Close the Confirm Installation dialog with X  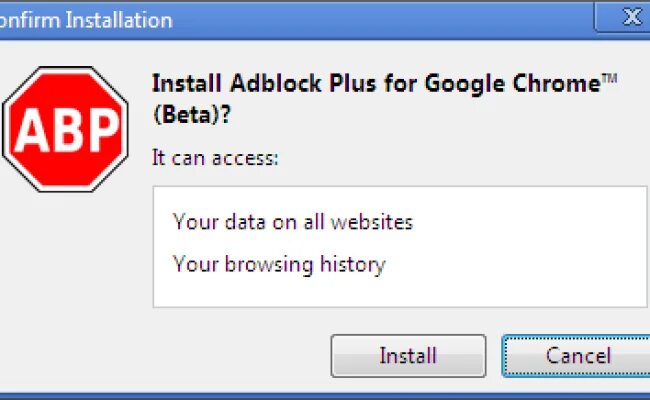(x=631, y=17)
